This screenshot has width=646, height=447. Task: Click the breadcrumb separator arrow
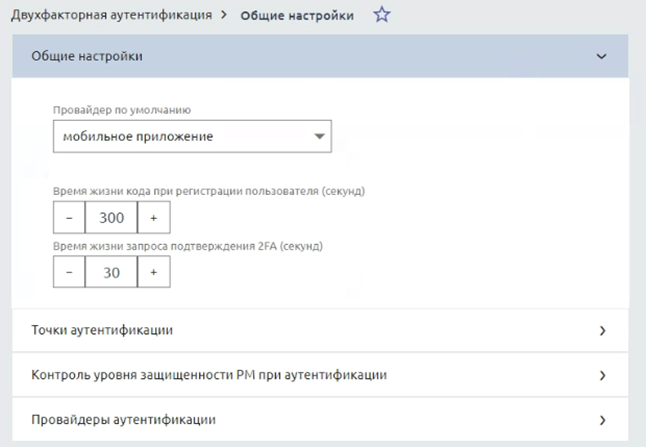pyautogui.click(x=226, y=16)
